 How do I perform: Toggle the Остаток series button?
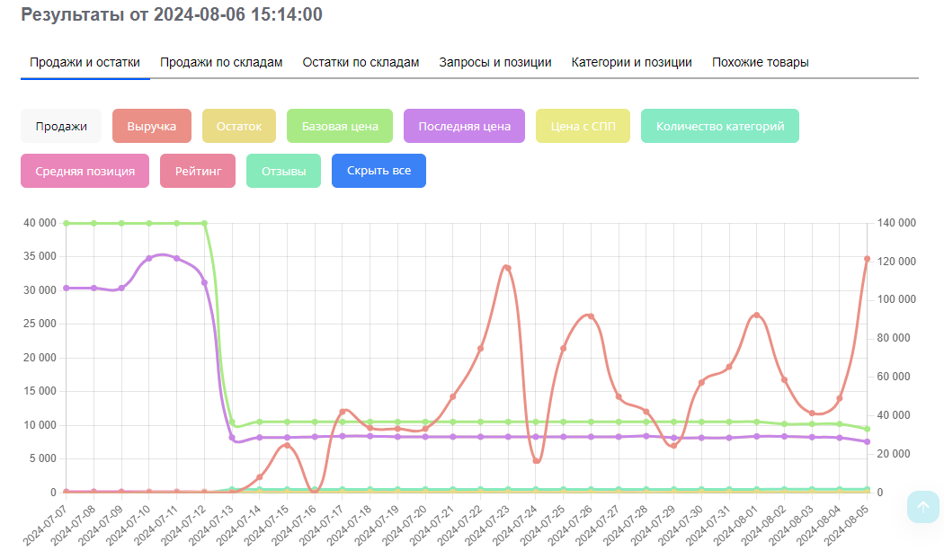[x=239, y=126]
